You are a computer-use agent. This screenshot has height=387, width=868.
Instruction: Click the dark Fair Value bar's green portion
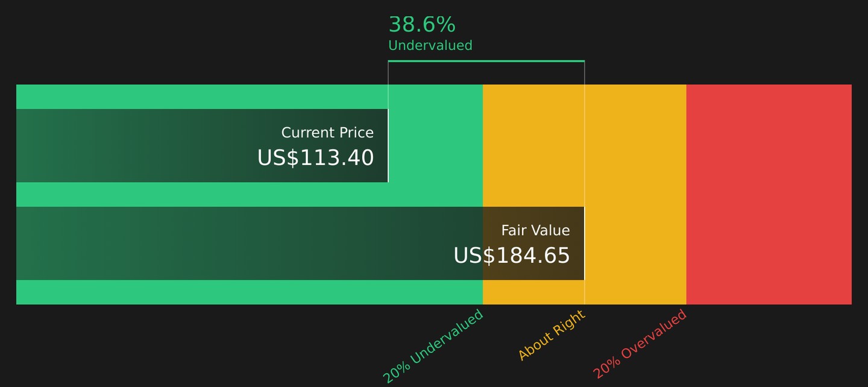[x=250, y=244]
